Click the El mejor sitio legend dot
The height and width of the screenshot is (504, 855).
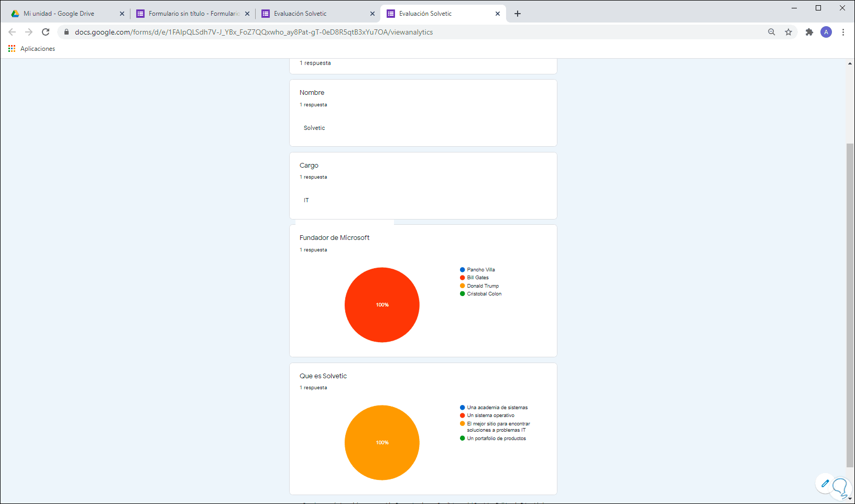click(x=463, y=424)
